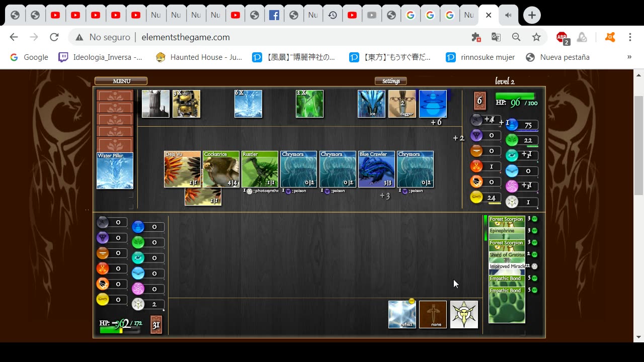Select the Rustler creature card
The height and width of the screenshot is (362, 644).
coord(260,169)
